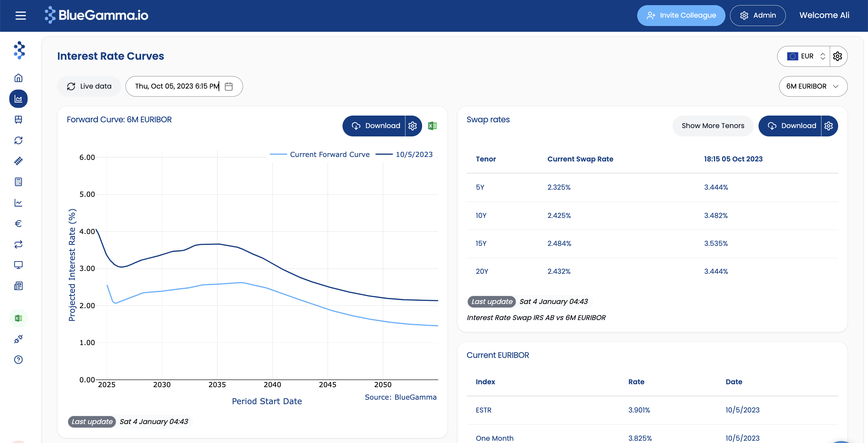Click the Tenor column header
Viewport: 868px width, 443px height.
(486, 159)
